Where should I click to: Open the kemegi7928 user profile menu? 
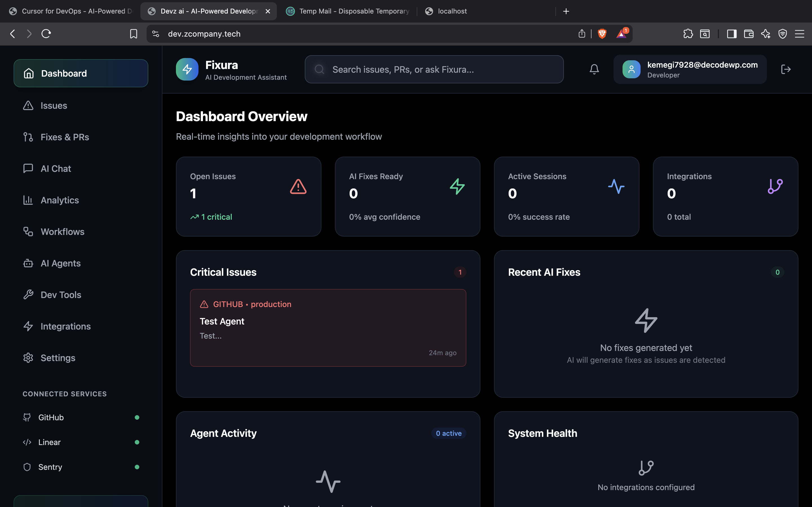(x=690, y=69)
